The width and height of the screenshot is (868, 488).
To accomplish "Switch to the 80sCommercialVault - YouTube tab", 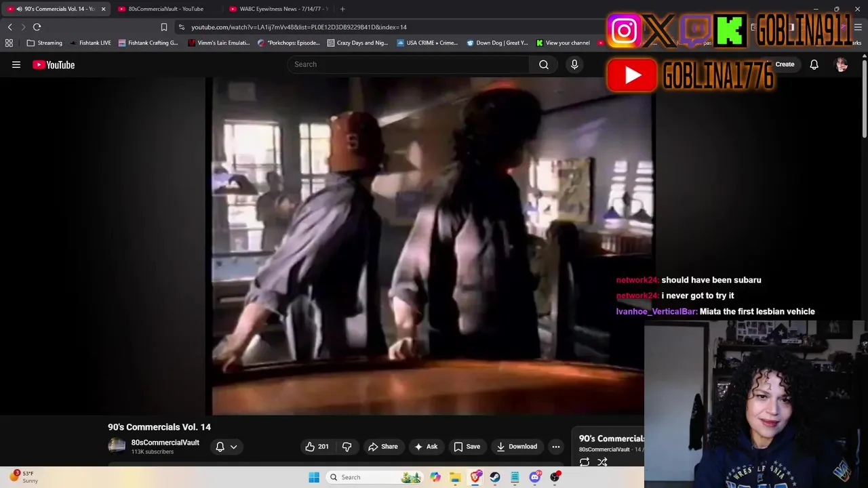I will point(166,9).
